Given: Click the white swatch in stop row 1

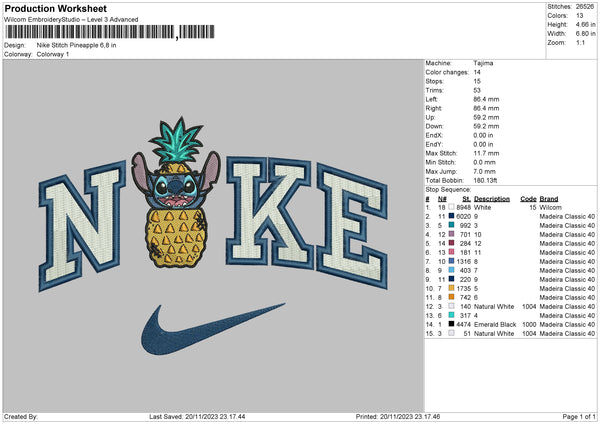Looking at the screenshot, I should pyautogui.click(x=452, y=207).
